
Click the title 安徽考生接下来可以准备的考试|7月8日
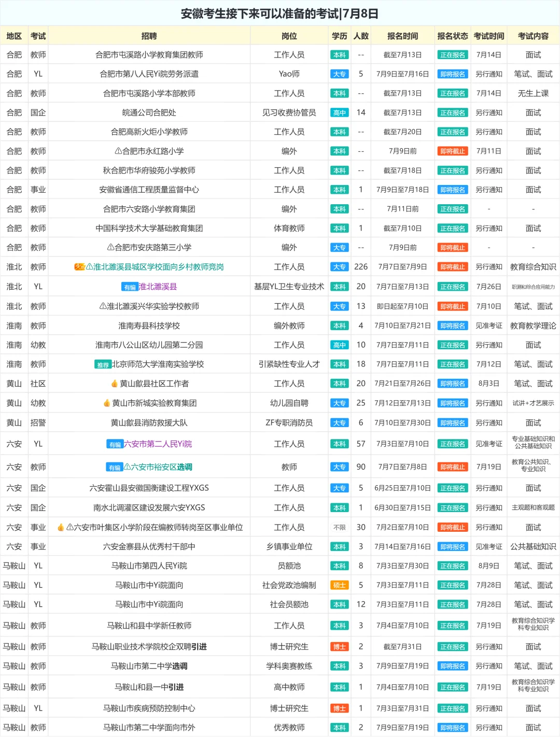point(280,13)
